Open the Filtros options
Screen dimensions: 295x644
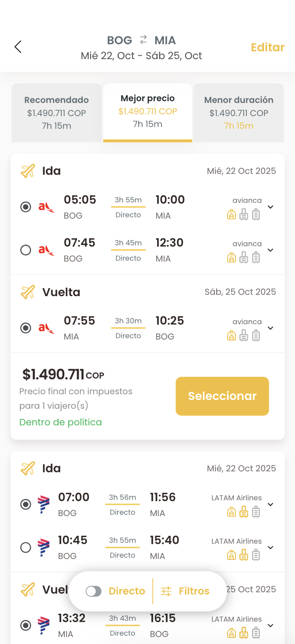pyautogui.click(x=194, y=591)
